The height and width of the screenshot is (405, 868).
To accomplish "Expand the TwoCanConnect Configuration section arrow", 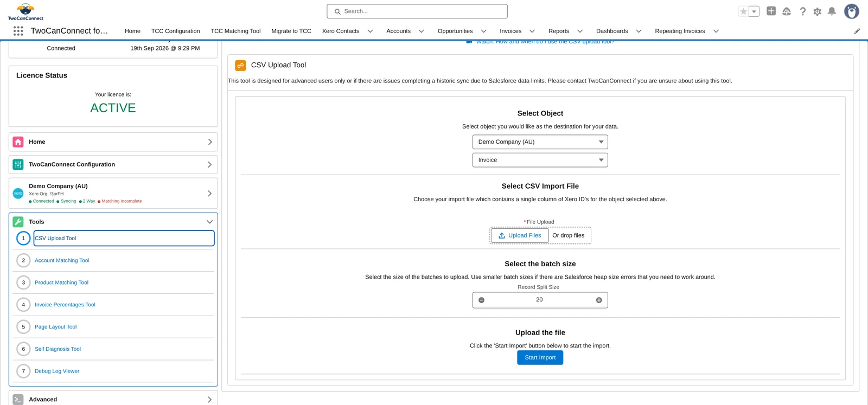I will 210,164.
